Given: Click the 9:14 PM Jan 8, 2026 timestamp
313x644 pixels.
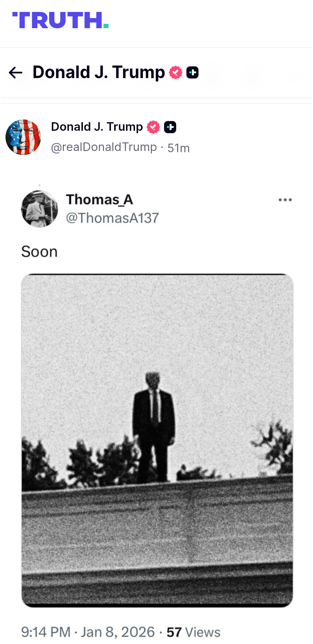Looking at the screenshot, I should coord(88,632).
